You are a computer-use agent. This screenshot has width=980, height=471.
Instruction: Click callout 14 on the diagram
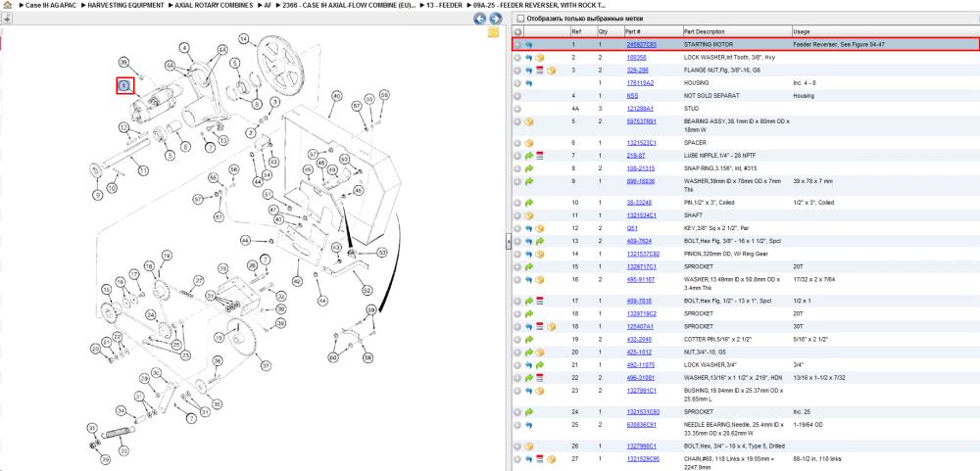[x=244, y=38]
